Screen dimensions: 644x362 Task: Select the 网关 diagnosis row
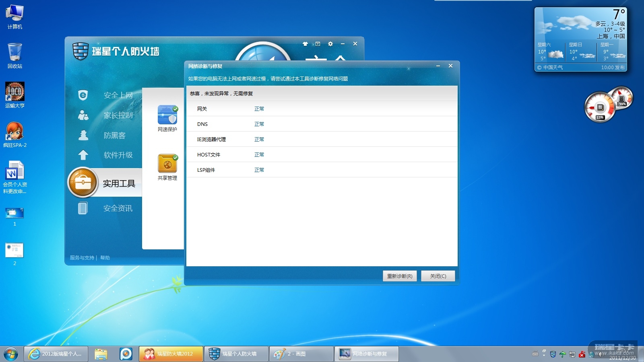tap(322, 109)
